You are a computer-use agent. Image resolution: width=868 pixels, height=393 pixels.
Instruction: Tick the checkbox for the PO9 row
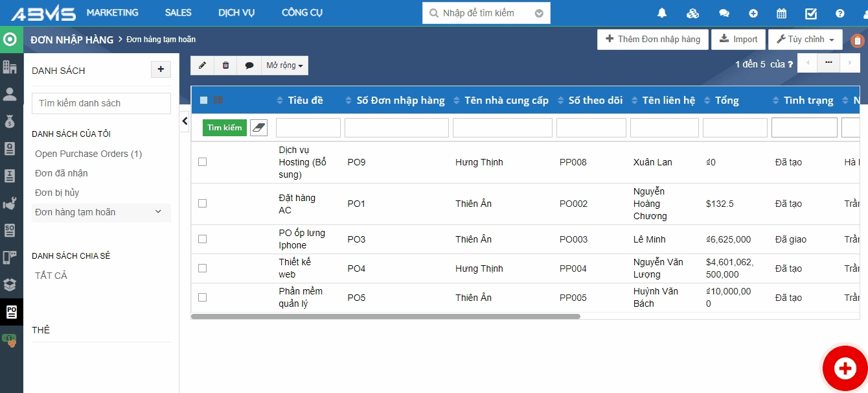pos(203,162)
